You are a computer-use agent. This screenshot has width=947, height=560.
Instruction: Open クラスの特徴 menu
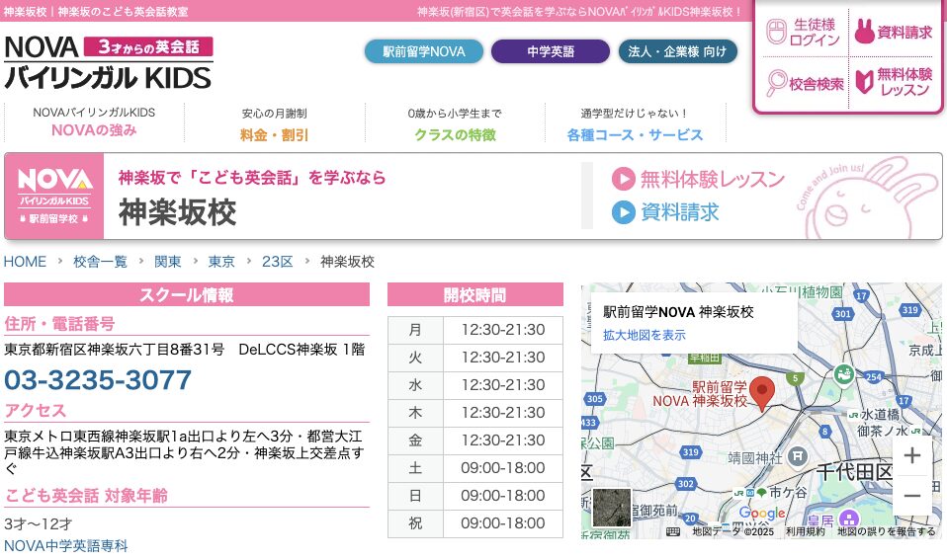click(455, 123)
